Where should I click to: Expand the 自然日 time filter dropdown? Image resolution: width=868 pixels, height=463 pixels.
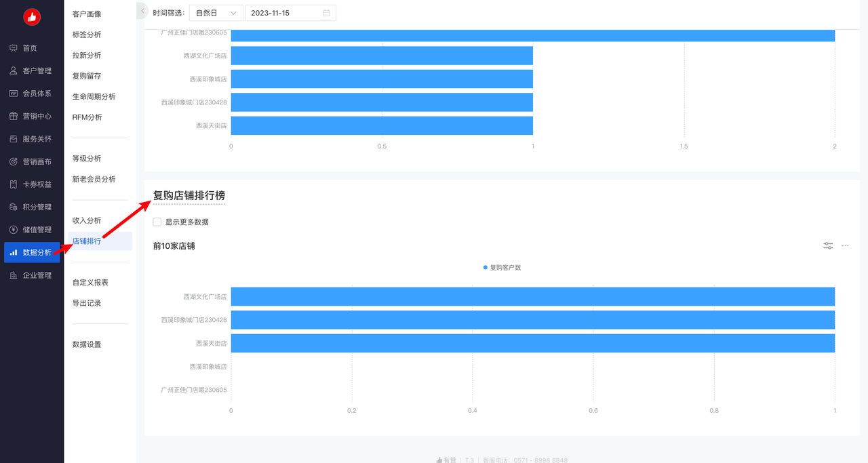coord(216,13)
